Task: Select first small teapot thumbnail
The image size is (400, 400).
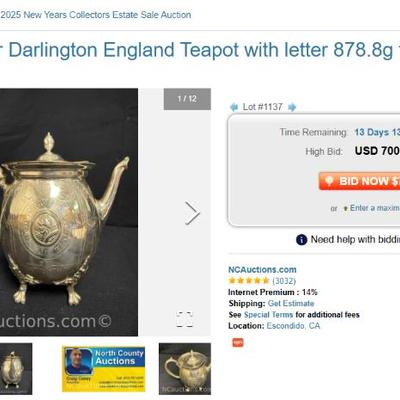Action: (16, 369)
